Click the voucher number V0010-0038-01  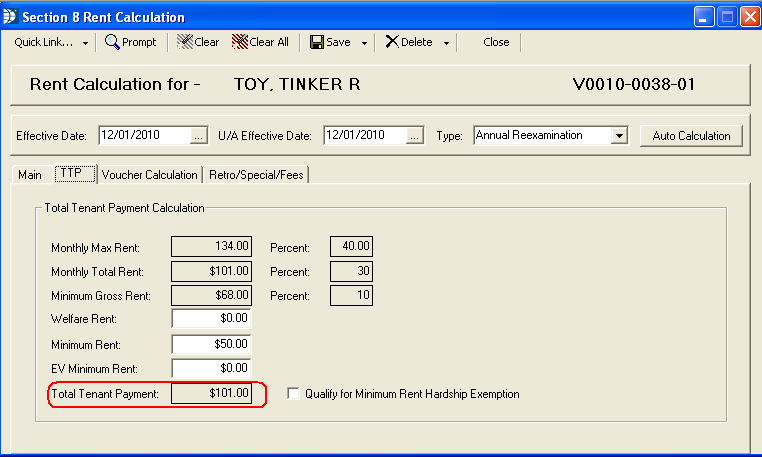[633, 85]
